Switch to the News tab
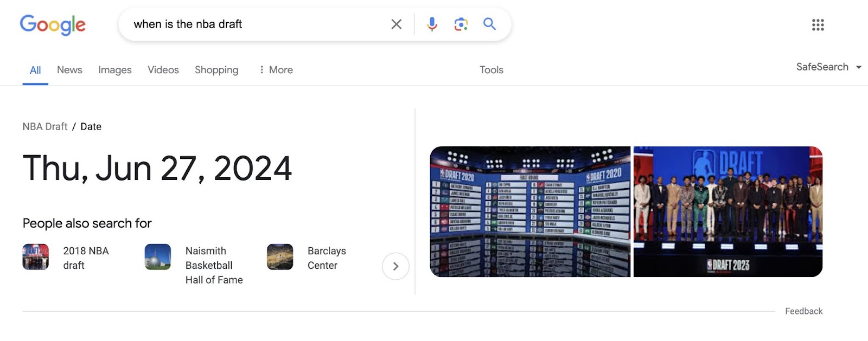This screenshot has width=868, height=341. (69, 70)
